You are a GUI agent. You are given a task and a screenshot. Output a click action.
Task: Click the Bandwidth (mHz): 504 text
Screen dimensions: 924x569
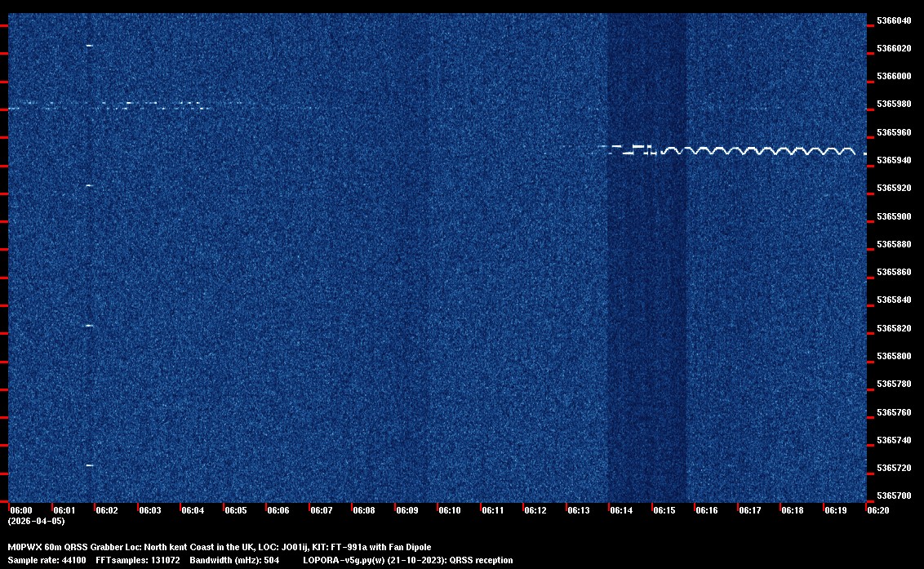click(234, 560)
